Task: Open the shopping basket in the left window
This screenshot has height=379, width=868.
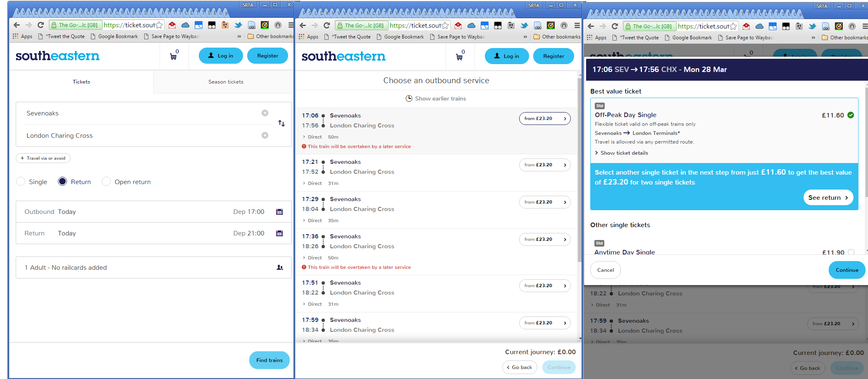Action: coord(174,56)
